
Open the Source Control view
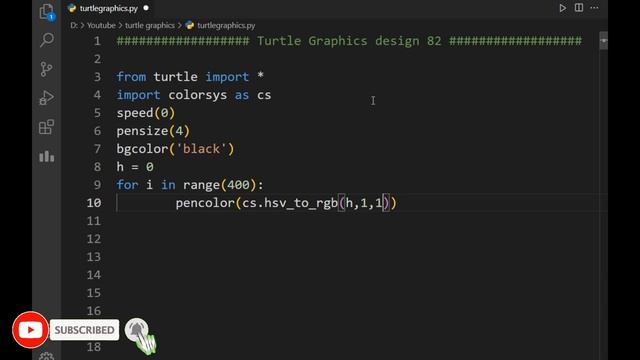[x=47, y=69]
